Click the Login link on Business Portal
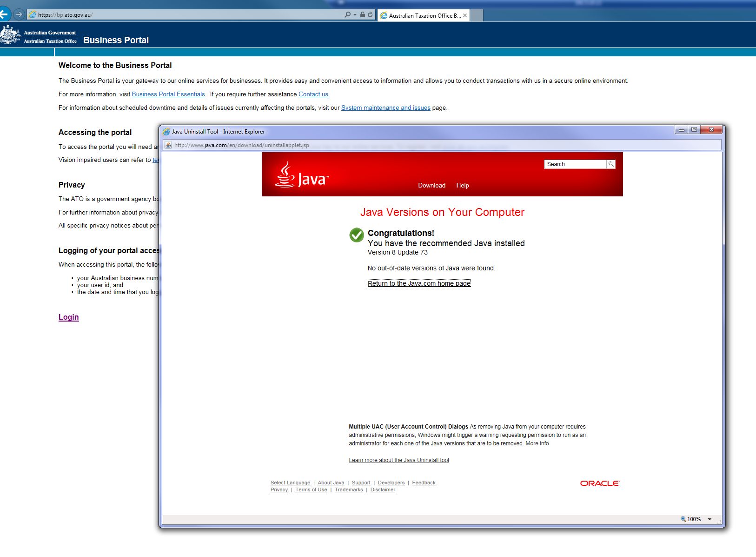The width and height of the screenshot is (756, 557). click(x=69, y=317)
